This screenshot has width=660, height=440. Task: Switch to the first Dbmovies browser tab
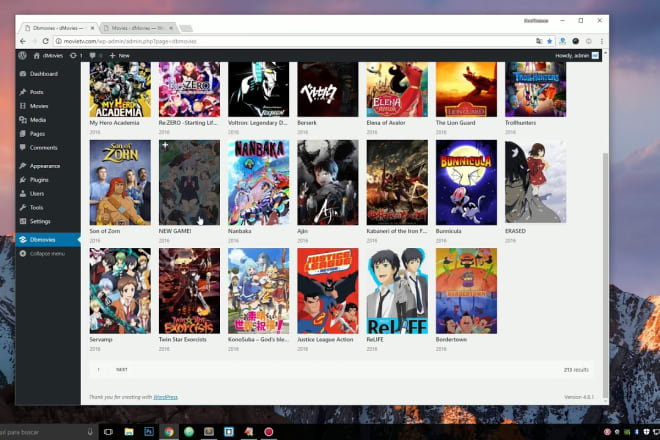tap(57, 28)
